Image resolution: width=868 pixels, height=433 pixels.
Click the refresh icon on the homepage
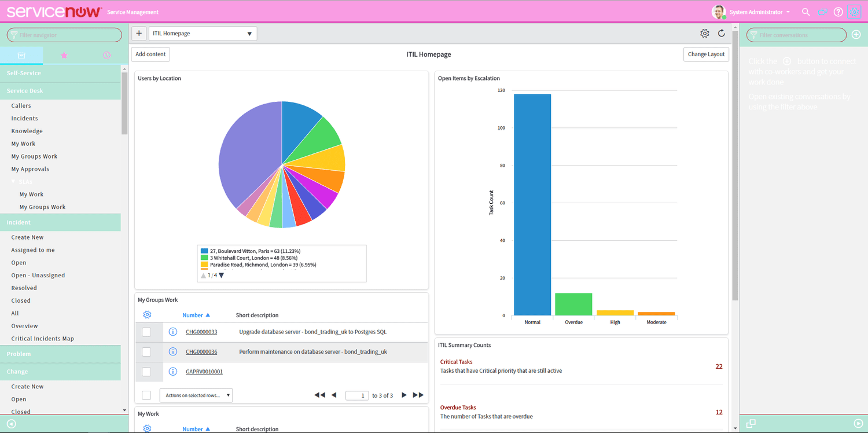721,33
